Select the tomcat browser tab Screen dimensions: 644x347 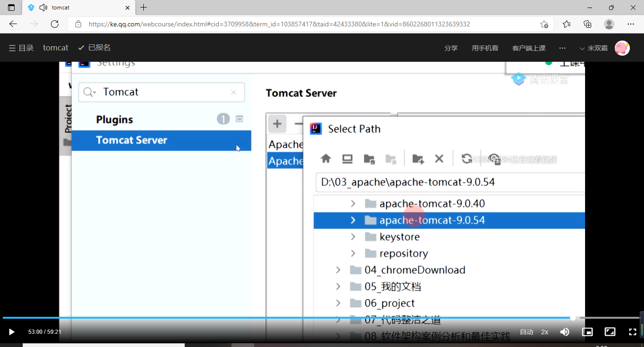[79, 8]
